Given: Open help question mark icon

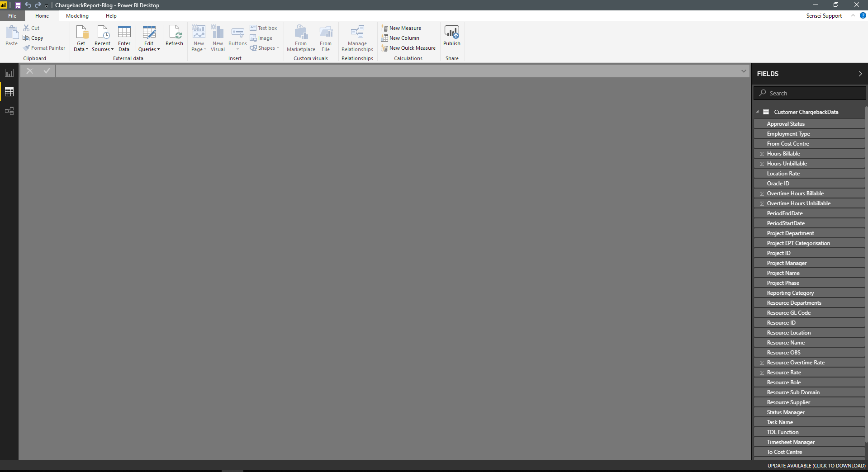Looking at the screenshot, I should (863, 15).
